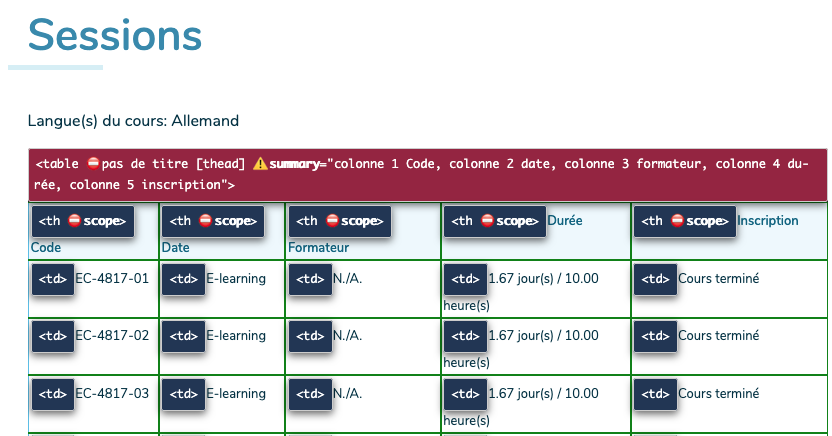Click the yellow warning icon before summary
This screenshot has width=832, height=436.
tap(260, 163)
